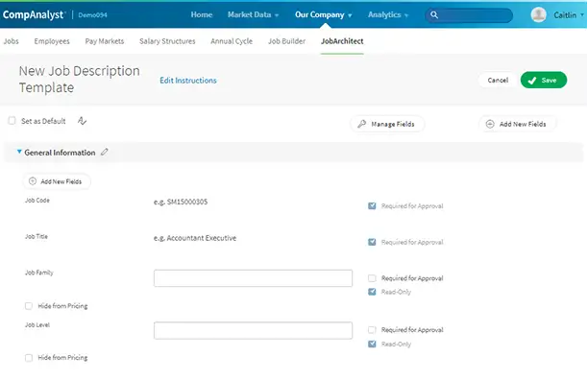Click the Demo094 label in header
The image size is (588, 381).
(92, 15)
